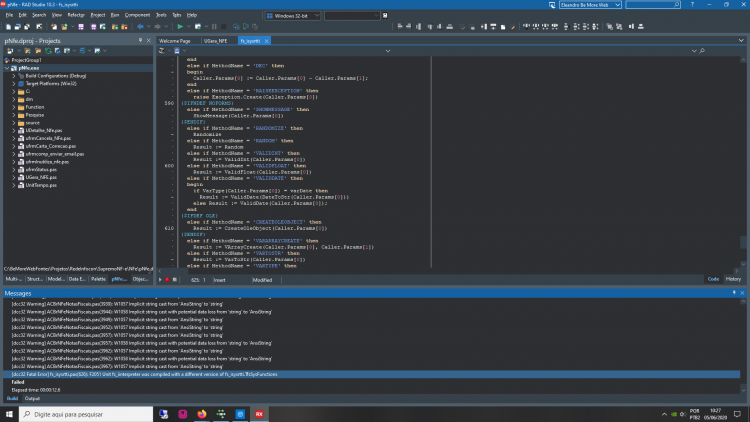This screenshot has height=422, width=750.
Task: Switch to the Build messages tab
Action: 12,398
